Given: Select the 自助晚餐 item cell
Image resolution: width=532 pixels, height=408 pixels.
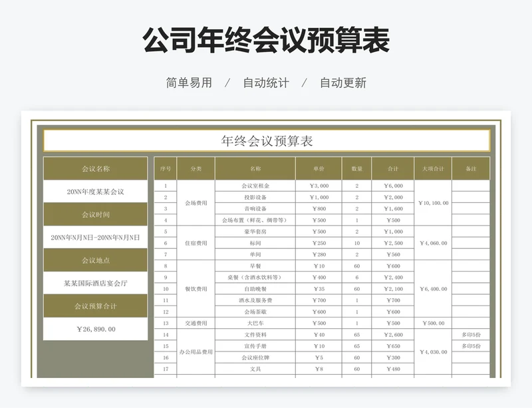Looking at the screenshot, I should click(x=255, y=289).
